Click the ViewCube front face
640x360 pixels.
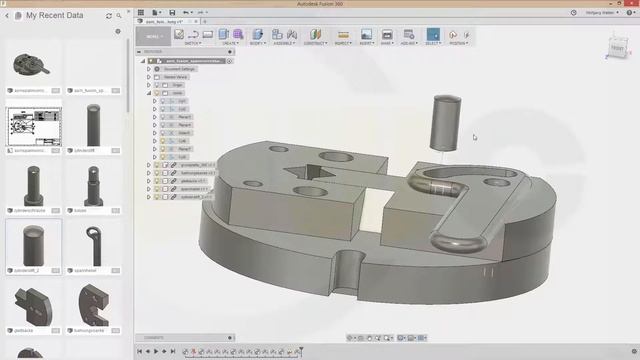coord(617,48)
